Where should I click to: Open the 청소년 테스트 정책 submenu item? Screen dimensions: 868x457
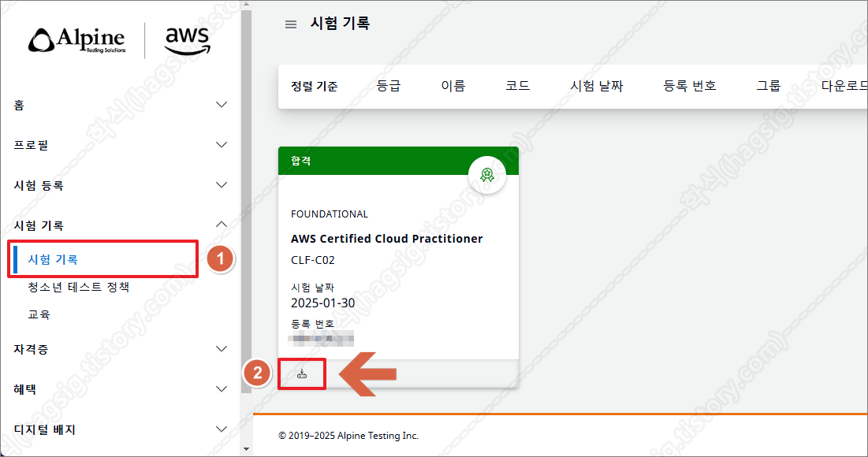click(x=79, y=287)
